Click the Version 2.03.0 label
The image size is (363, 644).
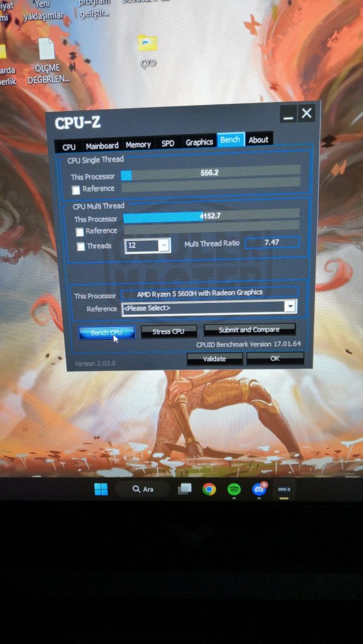point(94,364)
